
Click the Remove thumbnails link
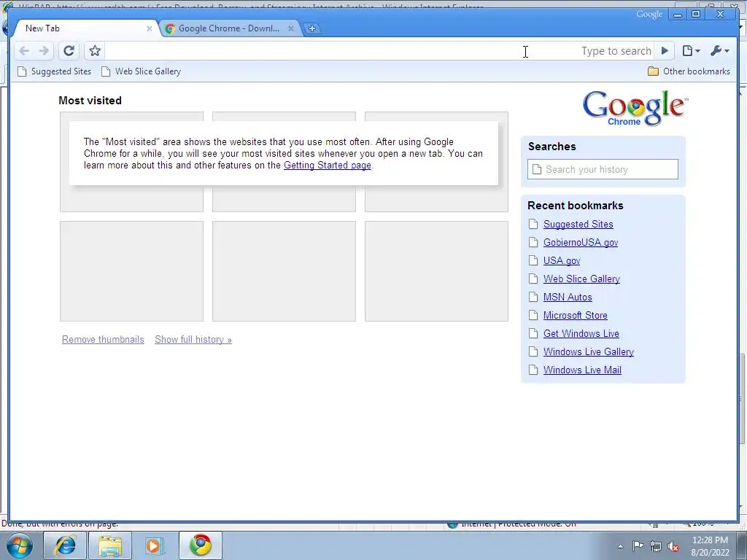[103, 340]
